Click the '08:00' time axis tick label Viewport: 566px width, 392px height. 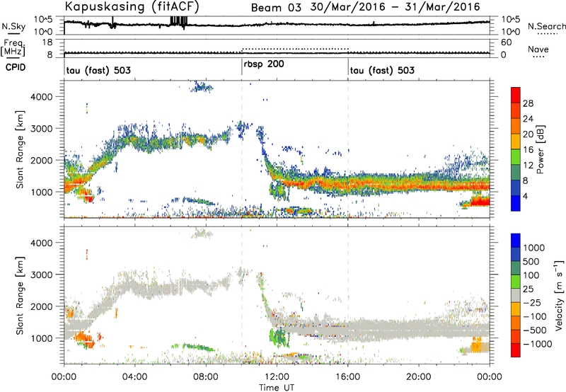[206, 377]
